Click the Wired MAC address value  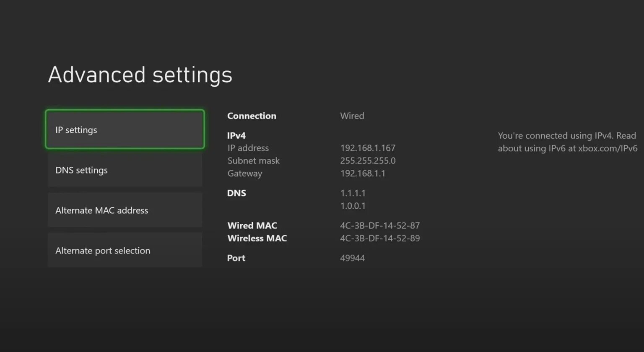point(380,225)
